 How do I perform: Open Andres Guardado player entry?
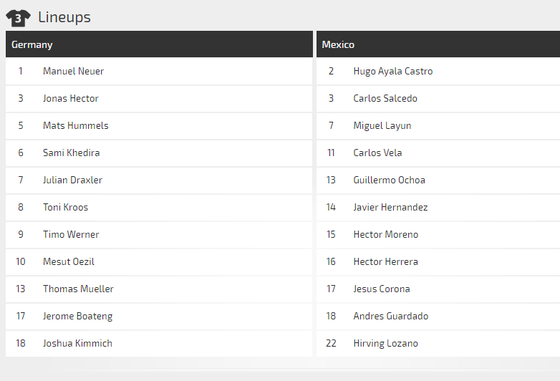[391, 316]
